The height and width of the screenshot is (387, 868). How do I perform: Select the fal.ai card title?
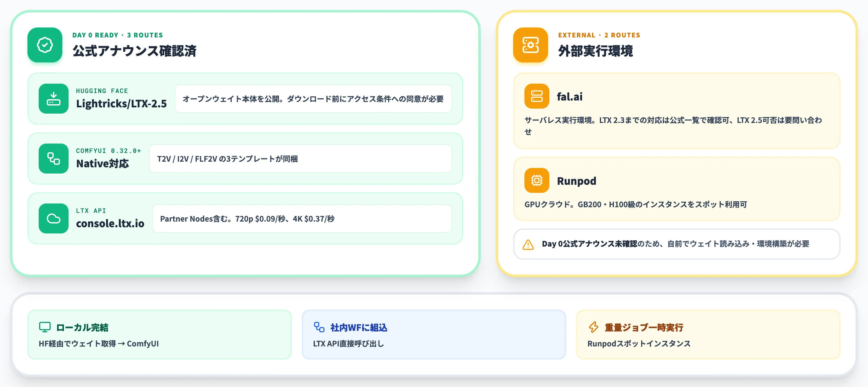tap(569, 96)
